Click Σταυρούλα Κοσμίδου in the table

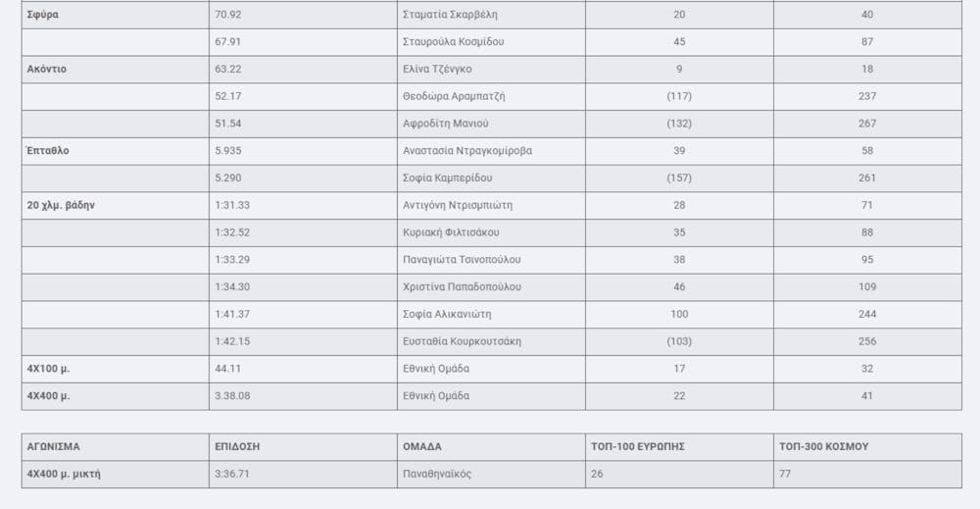pos(454,42)
